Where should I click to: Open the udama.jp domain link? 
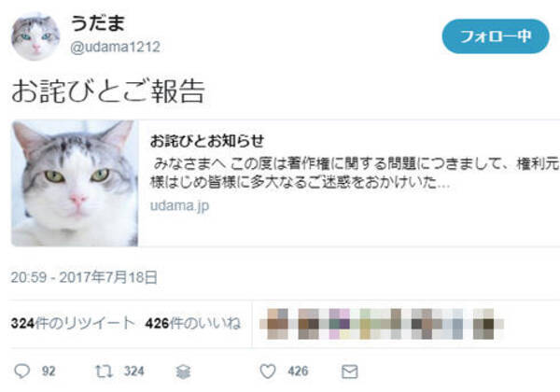tap(179, 205)
